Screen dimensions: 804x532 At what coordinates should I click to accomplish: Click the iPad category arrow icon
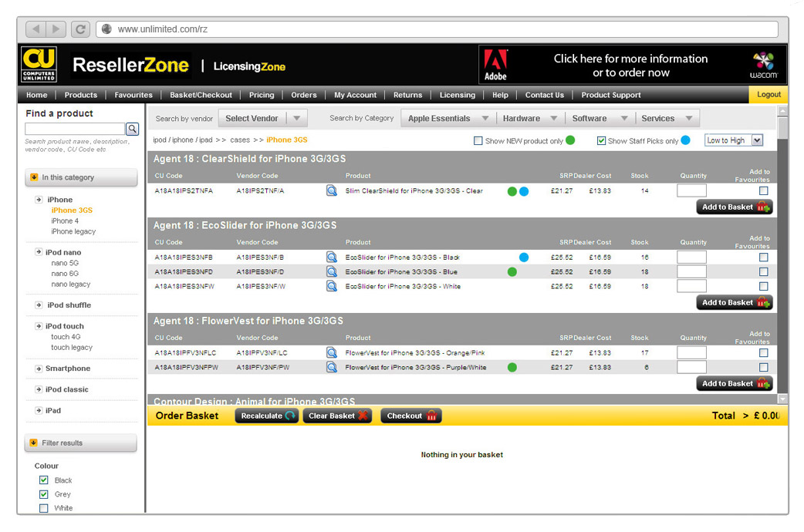click(x=39, y=410)
